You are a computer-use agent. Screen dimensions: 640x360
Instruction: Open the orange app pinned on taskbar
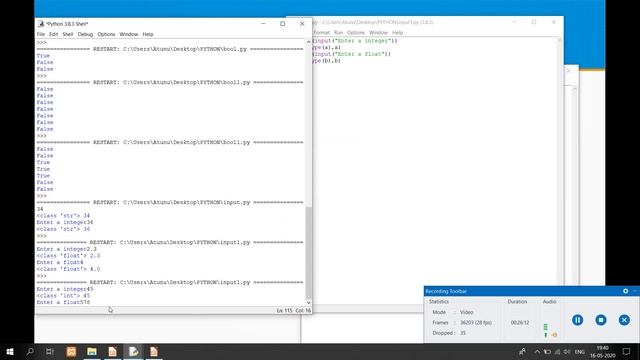tap(71, 351)
